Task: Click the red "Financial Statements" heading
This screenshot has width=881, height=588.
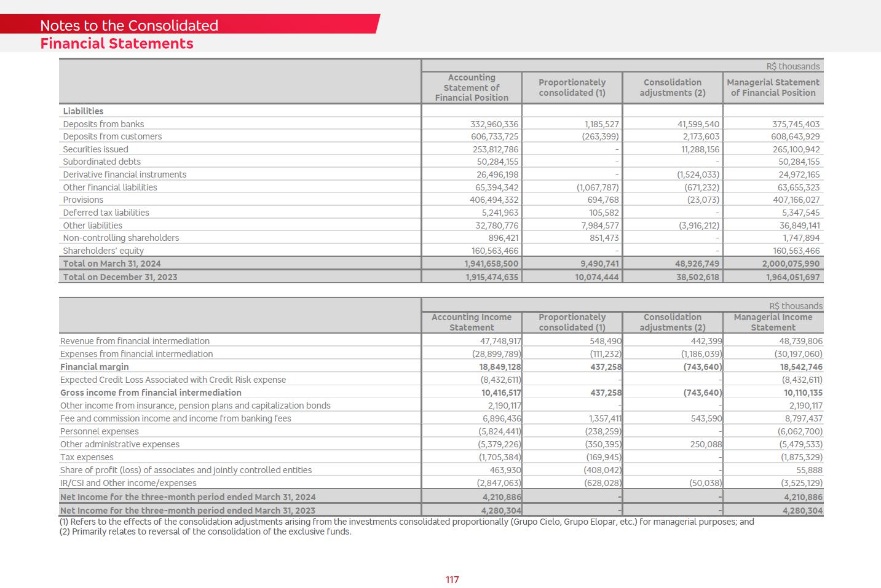Action: 117,44
